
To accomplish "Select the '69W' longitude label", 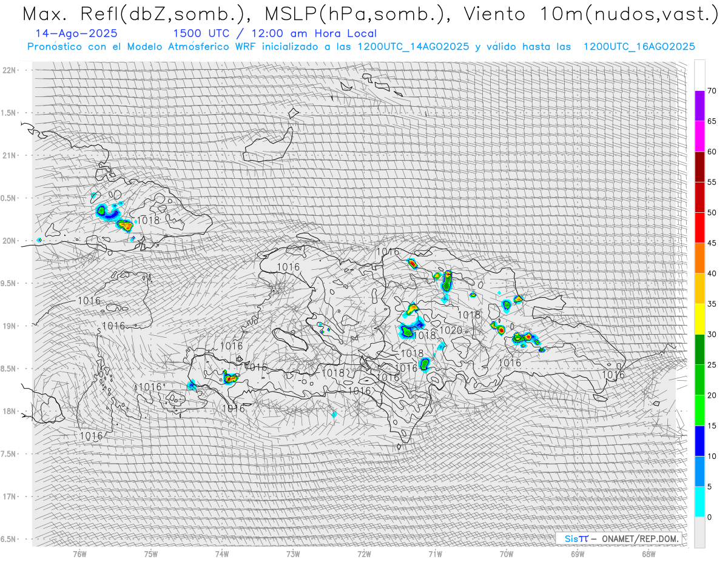I will 578,554.
